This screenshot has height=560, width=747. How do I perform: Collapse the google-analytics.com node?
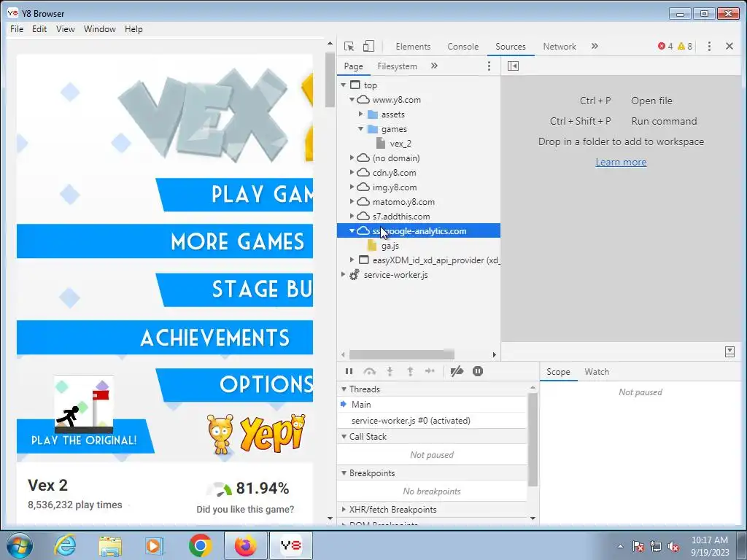point(352,231)
